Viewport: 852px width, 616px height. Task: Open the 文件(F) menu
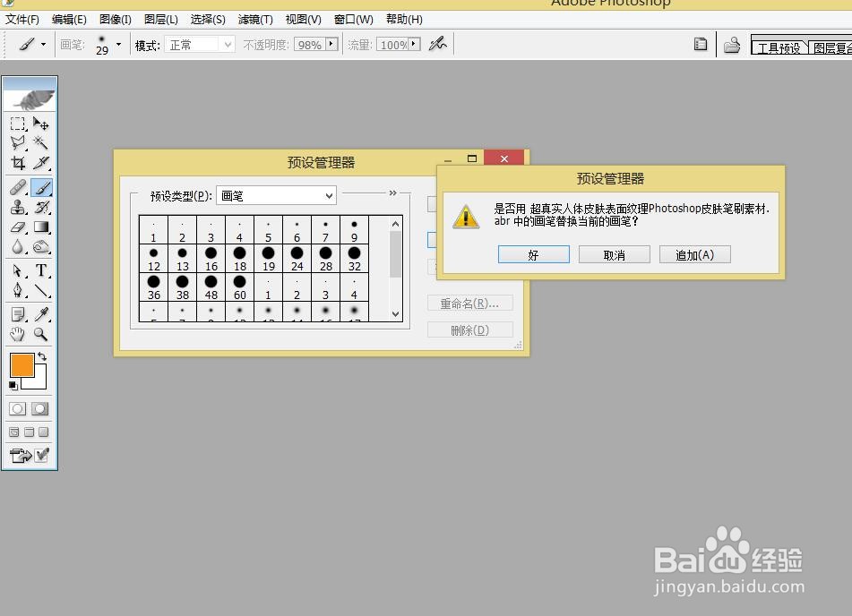coord(22,20)
